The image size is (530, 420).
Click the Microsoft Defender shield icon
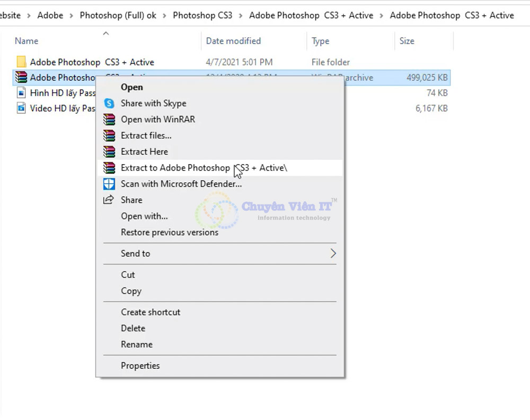pyautogui.click(x=109, y=184)
